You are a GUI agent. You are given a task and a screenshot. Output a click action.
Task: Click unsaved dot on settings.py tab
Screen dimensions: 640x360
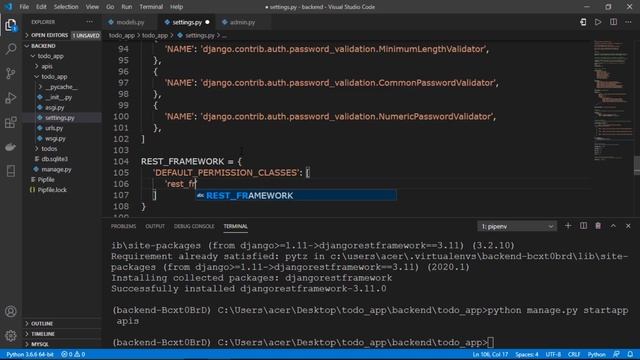tap(207, 22)
